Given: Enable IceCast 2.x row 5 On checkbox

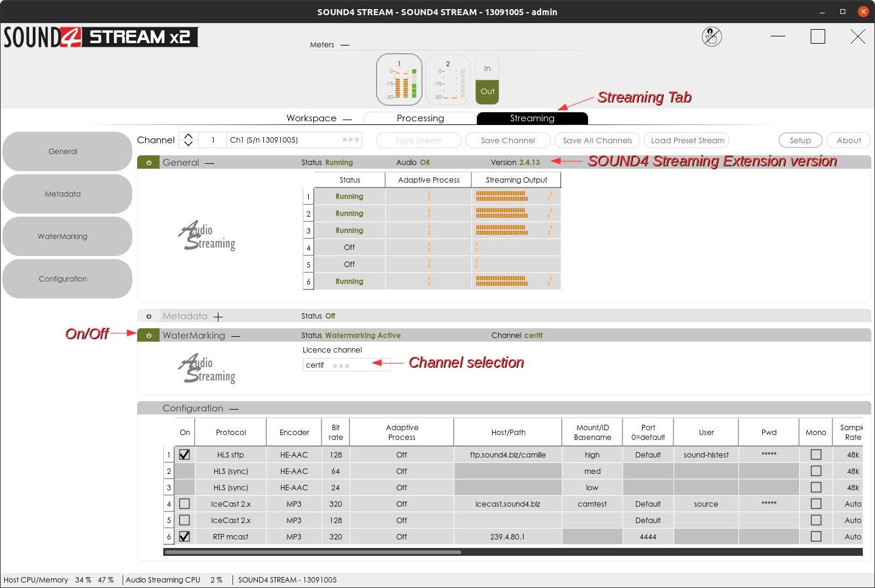Looking at the screenshot, I should pos(184,520).
